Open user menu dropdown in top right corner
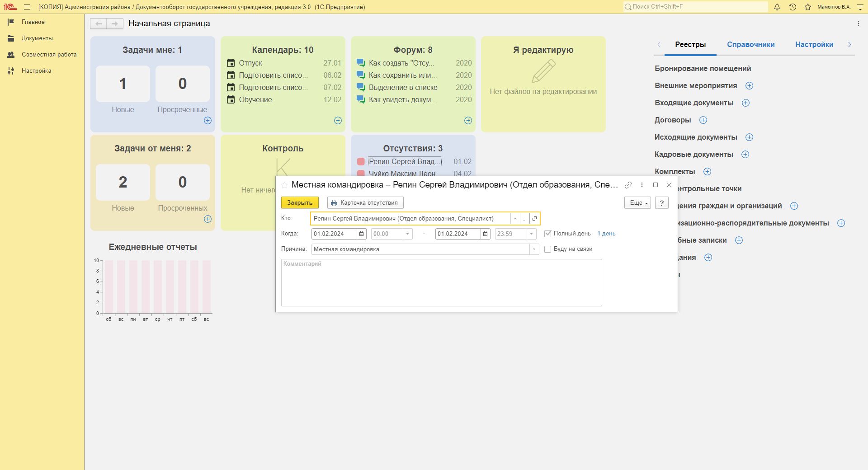868x470 pixels. pyautogui.click(x=860, y=7)
